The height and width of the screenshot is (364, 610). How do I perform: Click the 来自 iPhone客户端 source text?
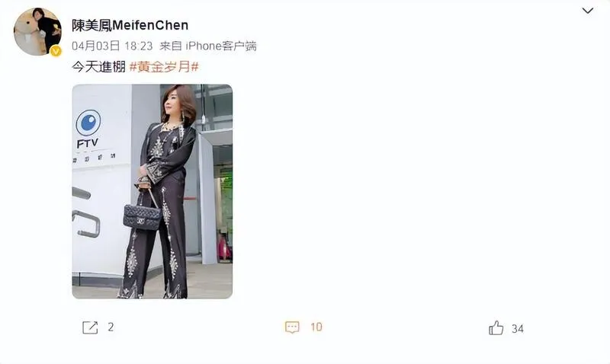click(208, 46)
